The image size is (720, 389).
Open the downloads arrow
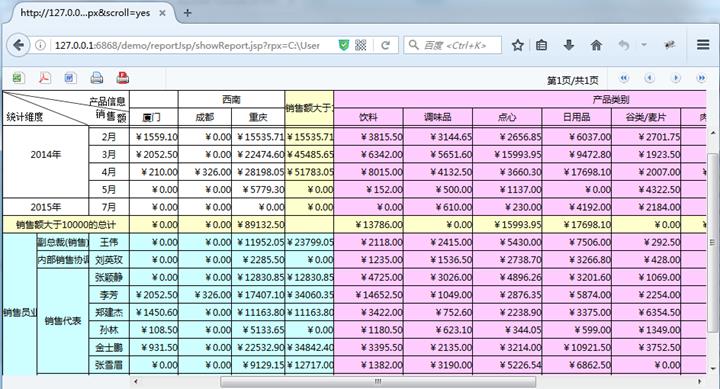tap(568, 45)
